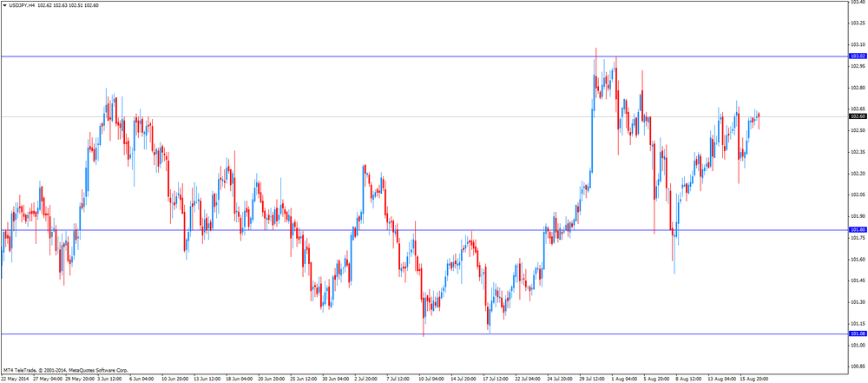The width and height of the screenshot is (868, 383).
Task: Click the chart menu triangle beside USDJPY,H4
Action: 4,5
